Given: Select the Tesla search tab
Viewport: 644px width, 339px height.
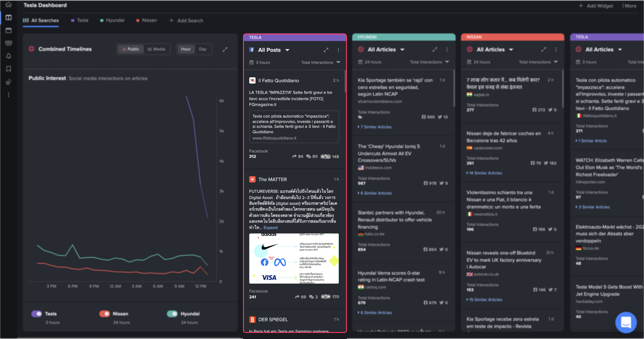Looking at the screenshot, I should click(79, 20).
